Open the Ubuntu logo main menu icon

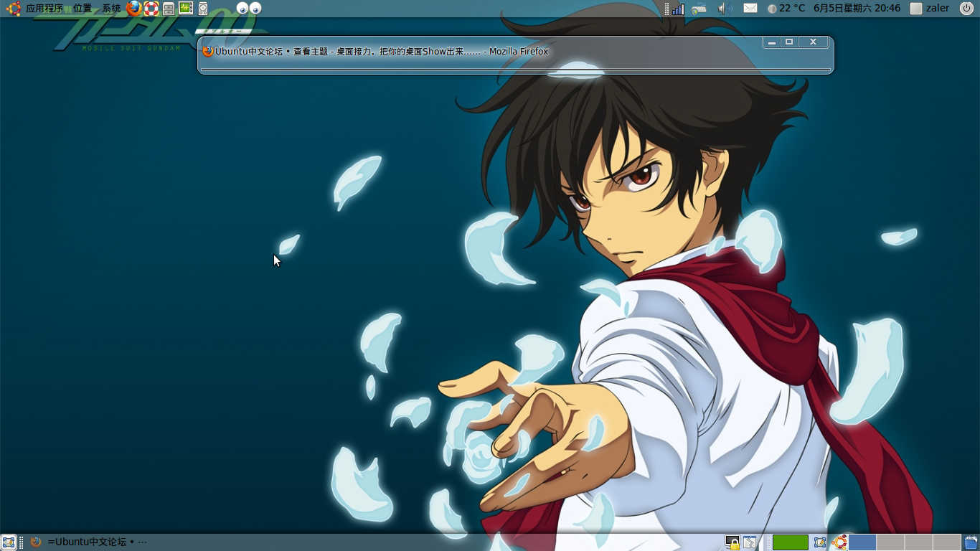point(13,9)
